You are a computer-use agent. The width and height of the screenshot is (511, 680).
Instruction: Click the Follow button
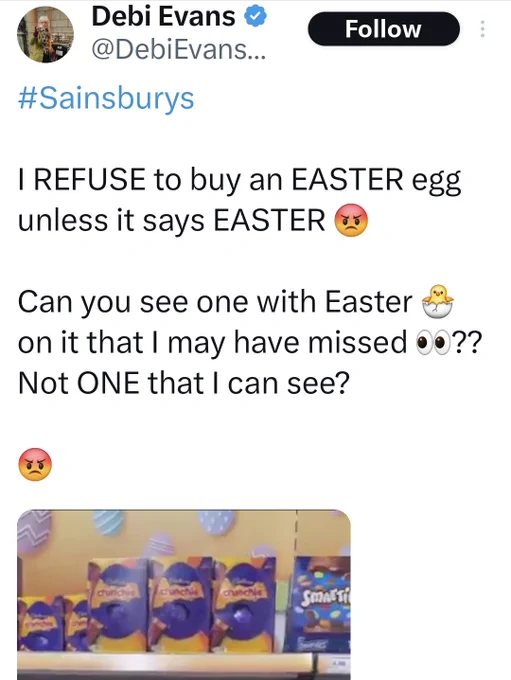[x=383, y=29]
